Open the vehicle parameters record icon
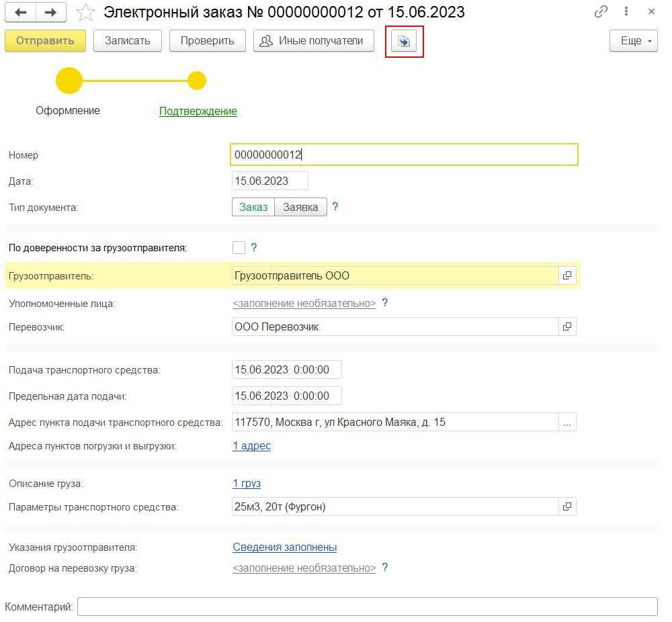The image size is (672, 622). (567, 506)
